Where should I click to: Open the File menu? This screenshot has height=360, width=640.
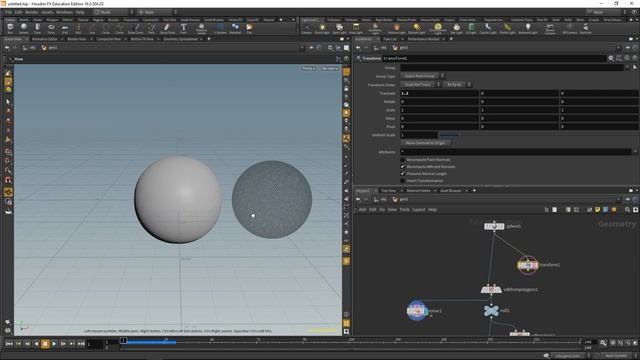click(x=8, y=12)
